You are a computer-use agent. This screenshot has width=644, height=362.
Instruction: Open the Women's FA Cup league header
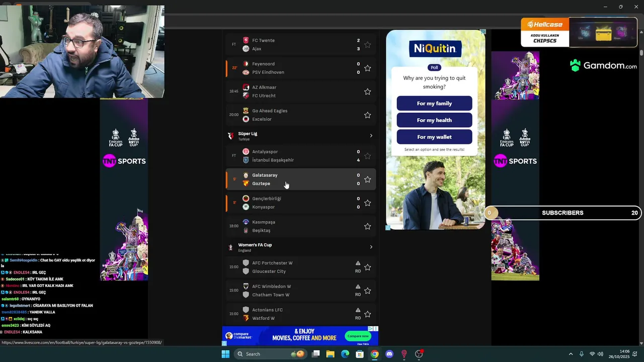pos(301,247)
